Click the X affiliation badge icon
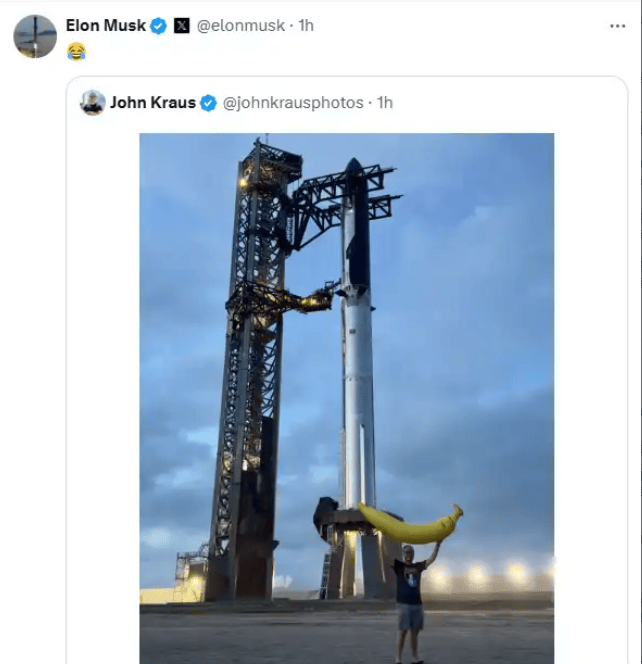Image resolution: width=642 pixels, height=664 pixels. 182,26
